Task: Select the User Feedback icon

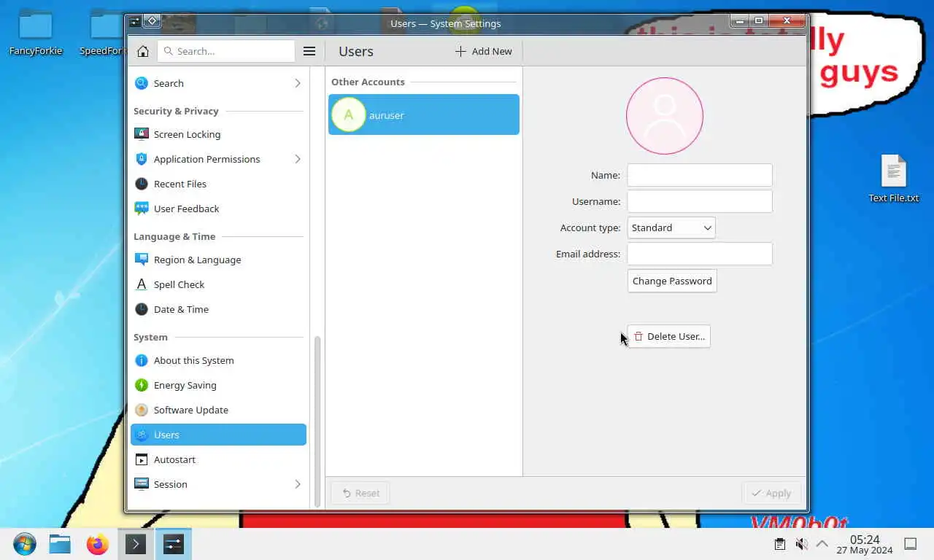Action: [142, 209]
